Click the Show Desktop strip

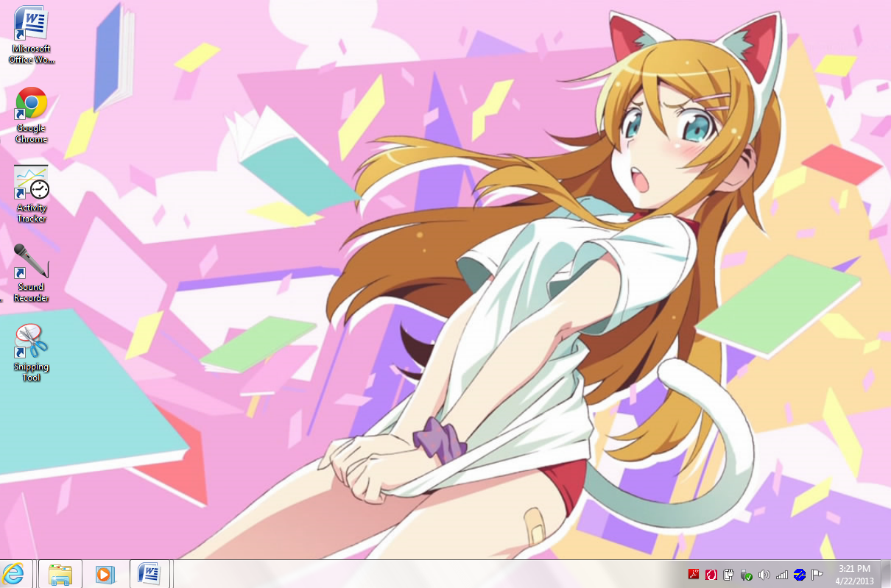click(x=887, y=574)
